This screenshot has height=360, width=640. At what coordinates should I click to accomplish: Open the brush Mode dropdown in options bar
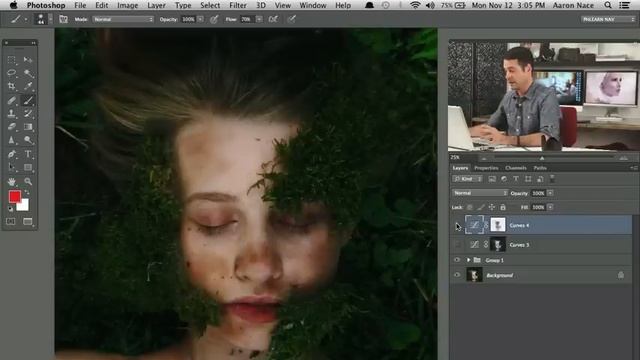click(123, 19)
